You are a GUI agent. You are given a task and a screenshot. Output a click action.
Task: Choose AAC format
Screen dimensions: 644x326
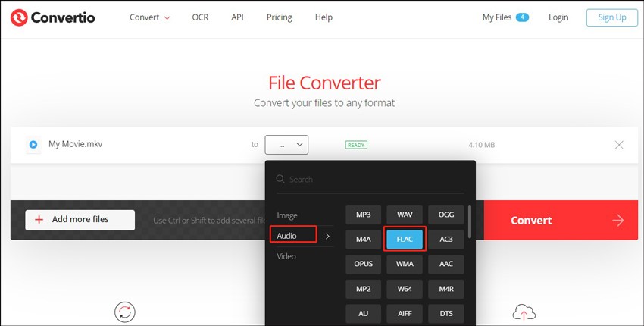[446, 264]
